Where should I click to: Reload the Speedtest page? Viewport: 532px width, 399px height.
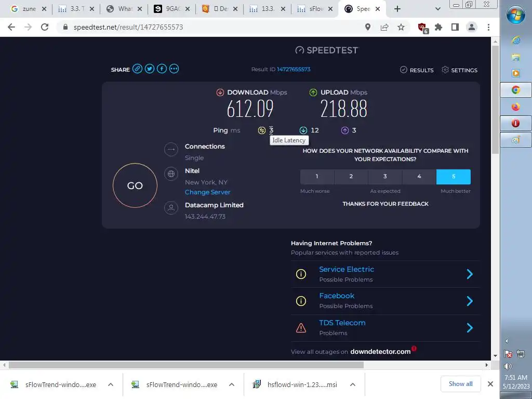(45, 27)
